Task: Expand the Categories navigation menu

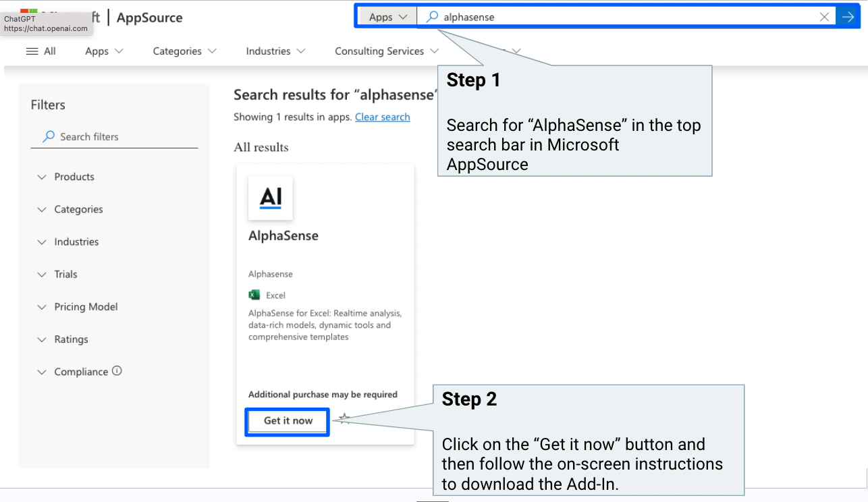Action: pos(184,51)
